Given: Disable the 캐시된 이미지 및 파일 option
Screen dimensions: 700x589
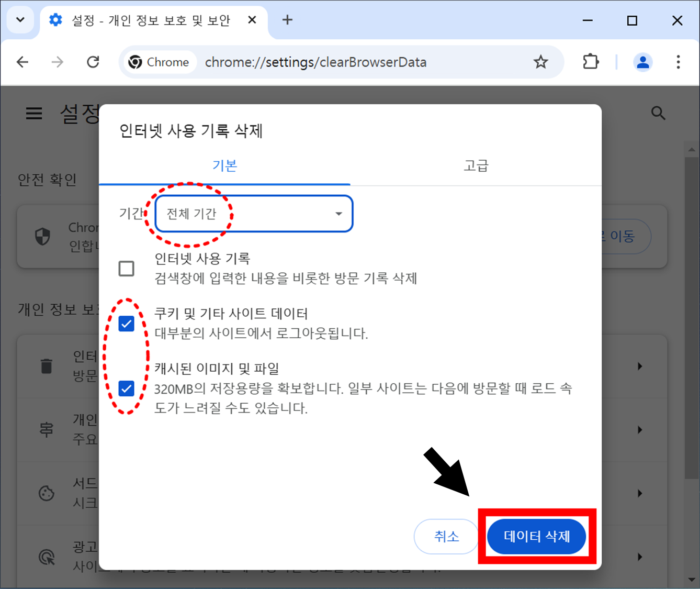Looking at the screenshot, I should 126,388.
